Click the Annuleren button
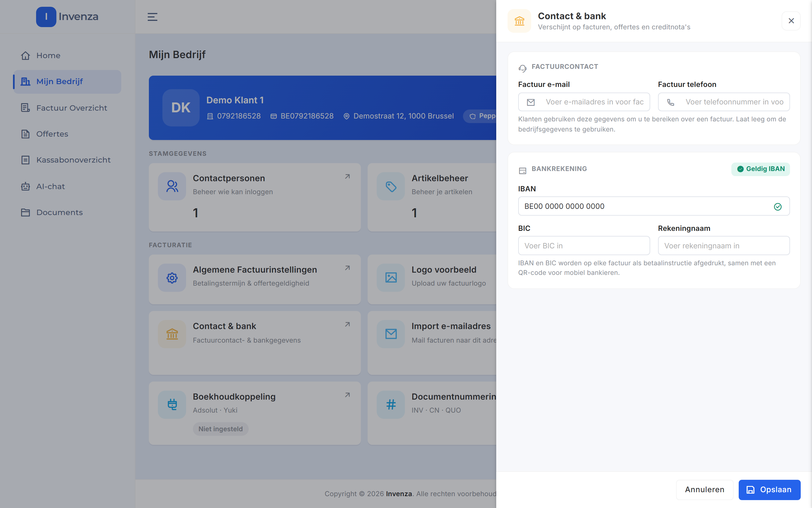Viewport: 812px width, 508px height. point(704,490)
